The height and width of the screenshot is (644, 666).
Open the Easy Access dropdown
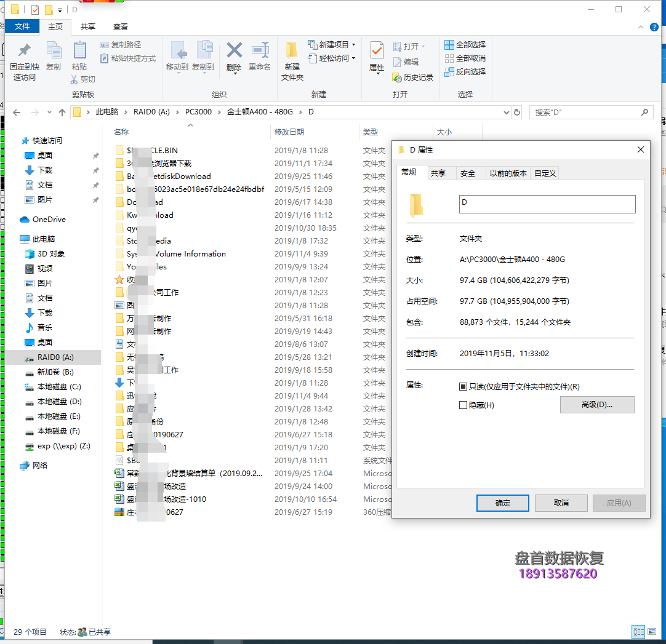pyautogui.click(x=353, y=58)
